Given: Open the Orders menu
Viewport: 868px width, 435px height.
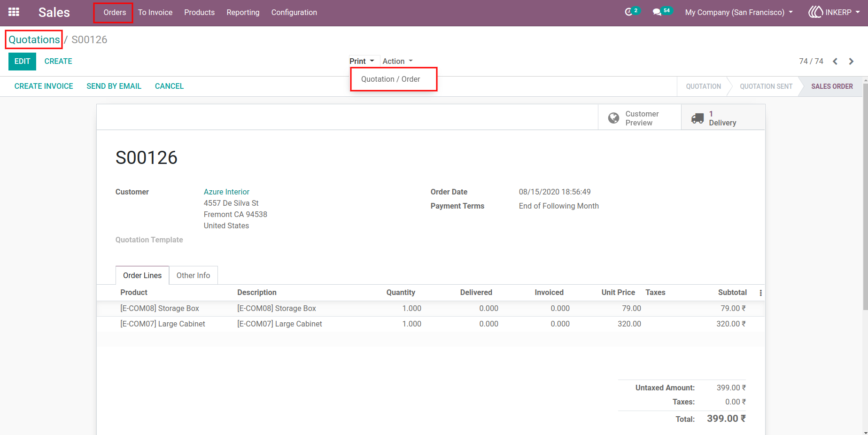Looking at the screenshot, I should coord(115,13).
